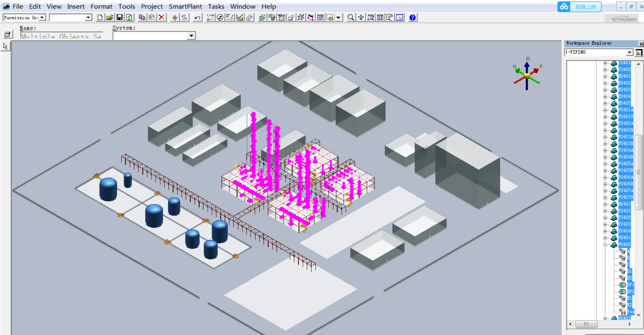Select the C0402 tree item
Image resolution: width=644 pixels, height=335 pixels.
624,70
